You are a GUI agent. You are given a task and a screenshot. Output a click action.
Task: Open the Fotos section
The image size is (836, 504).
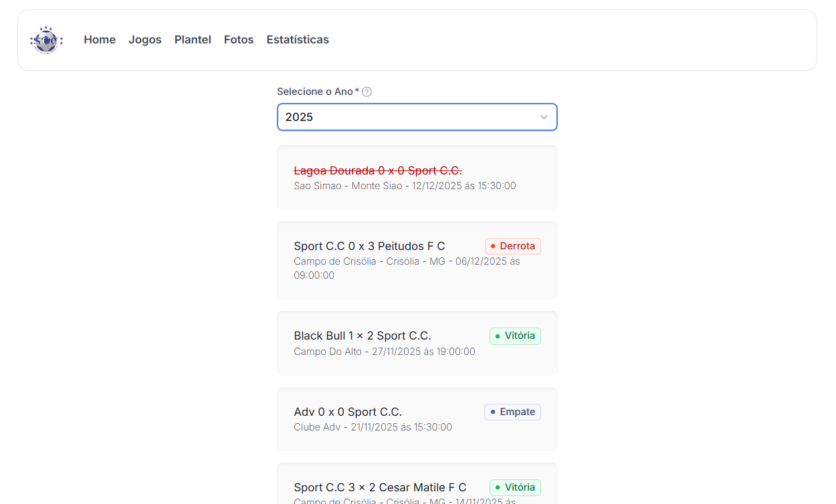(239, 40)
